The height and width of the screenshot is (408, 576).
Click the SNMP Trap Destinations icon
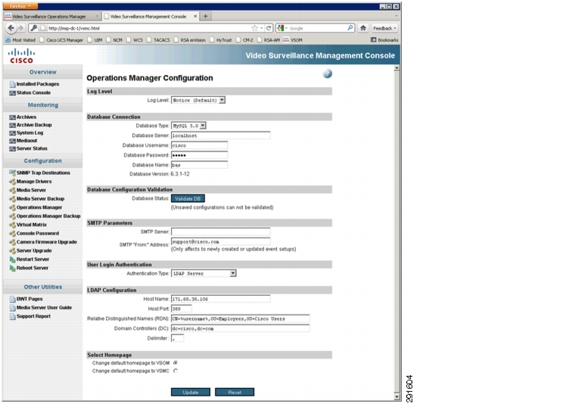(12, 173)
